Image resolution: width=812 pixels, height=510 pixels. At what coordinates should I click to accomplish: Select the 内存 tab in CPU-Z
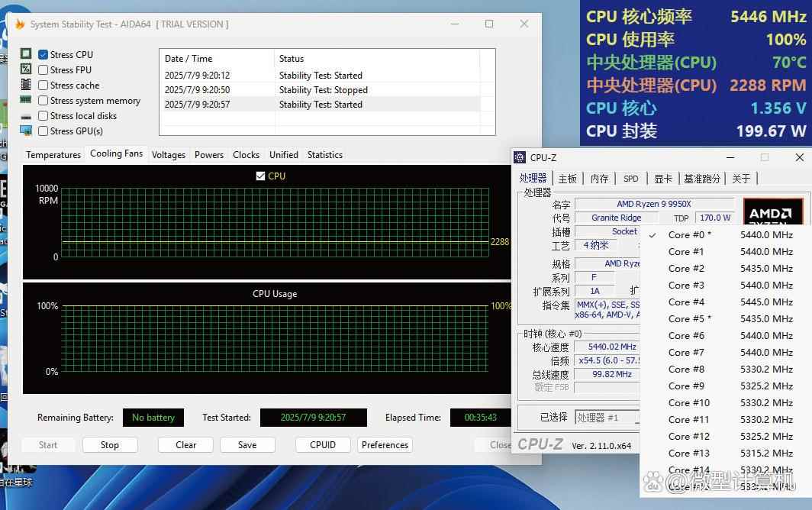(600, 179)
